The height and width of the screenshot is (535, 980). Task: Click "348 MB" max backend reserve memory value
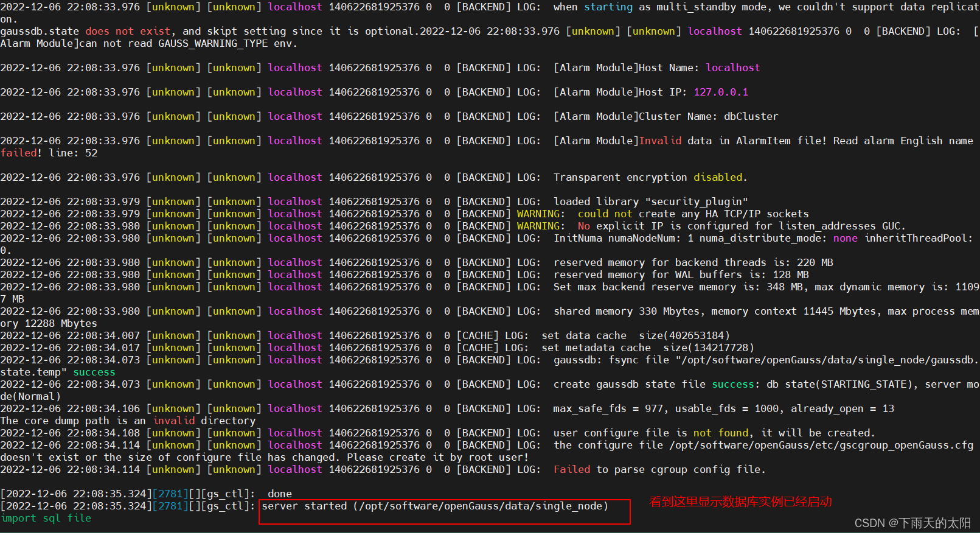pyautogui.click(x=785, y=287)
